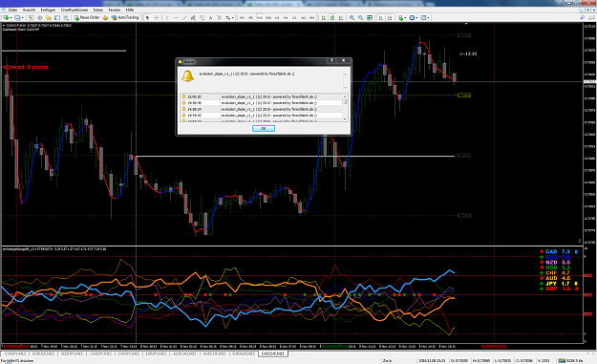This screenshot has height=364, width=597.
Task: Toggle chart auto scroll
Action: (381, 17)
